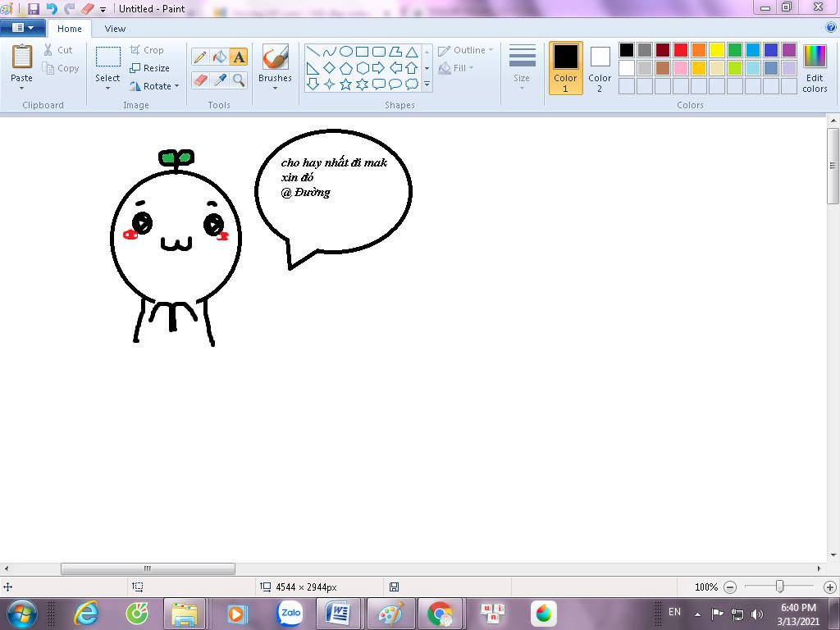Adjust the zoom slider handle
840x630 pixels.
point(780,587)
